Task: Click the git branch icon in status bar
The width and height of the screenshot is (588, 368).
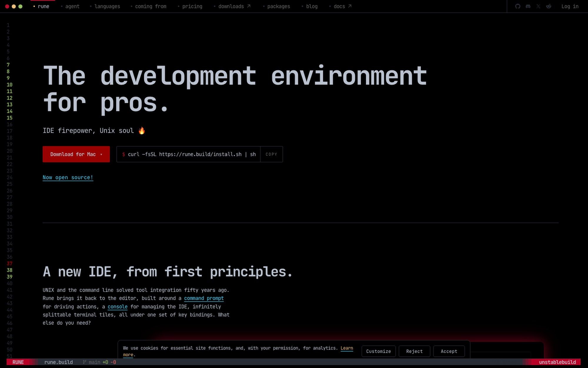Action: (x=85, y=362)
